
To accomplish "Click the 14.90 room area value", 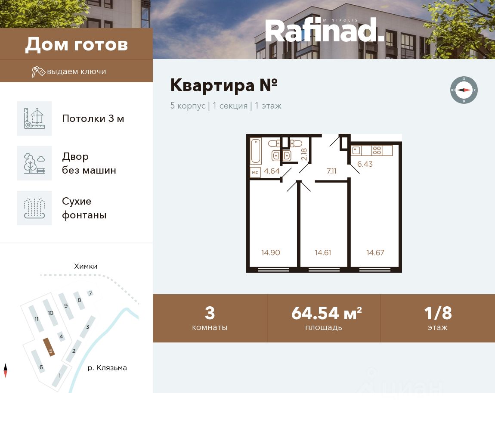I will pyautogui.click(x=271, y=252).
